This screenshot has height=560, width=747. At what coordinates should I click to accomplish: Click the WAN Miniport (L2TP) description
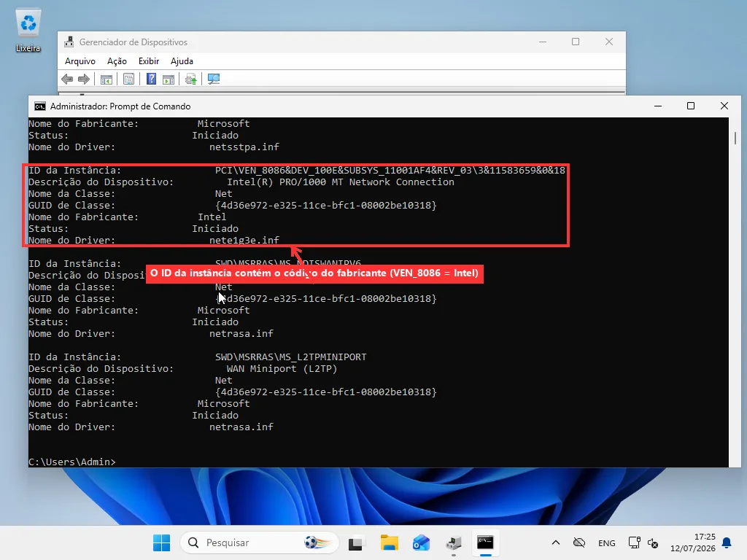(282, 368)
